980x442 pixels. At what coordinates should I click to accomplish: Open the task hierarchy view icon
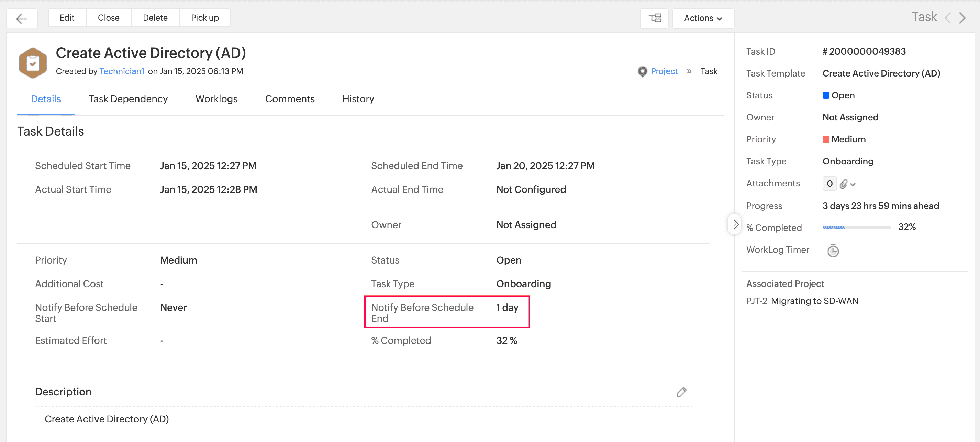pos(654,18)
